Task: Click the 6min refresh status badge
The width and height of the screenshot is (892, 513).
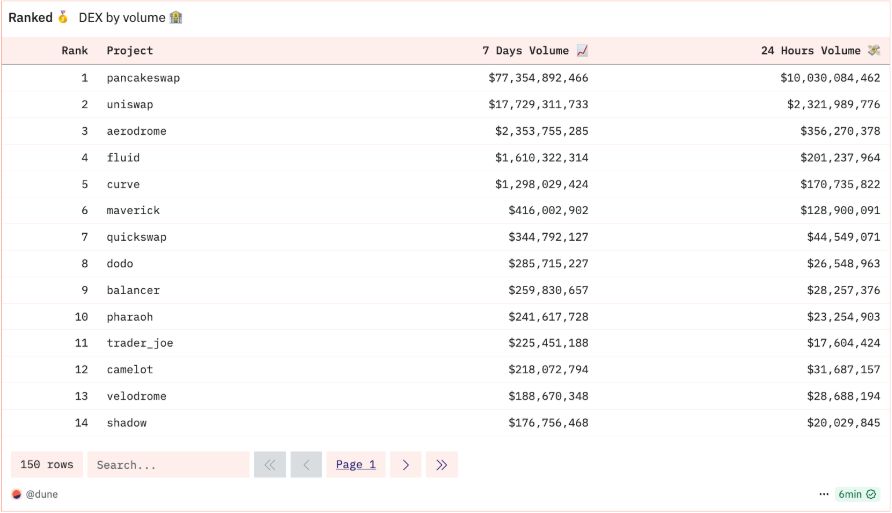Action: tap(857, 494)
